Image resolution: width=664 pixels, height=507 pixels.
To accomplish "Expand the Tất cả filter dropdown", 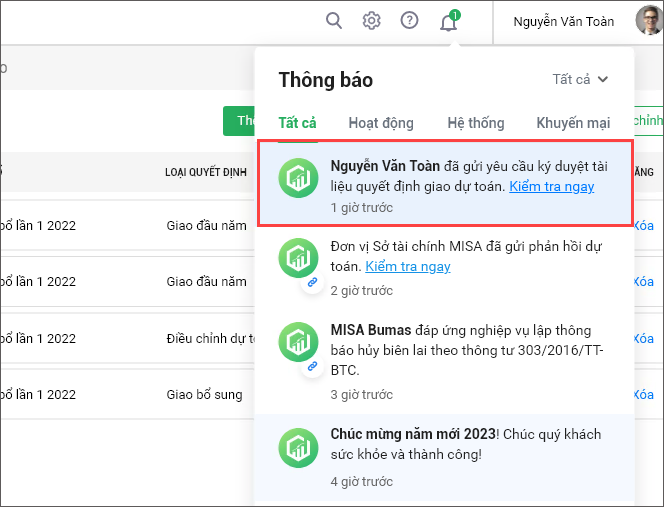I will (580, 80).
